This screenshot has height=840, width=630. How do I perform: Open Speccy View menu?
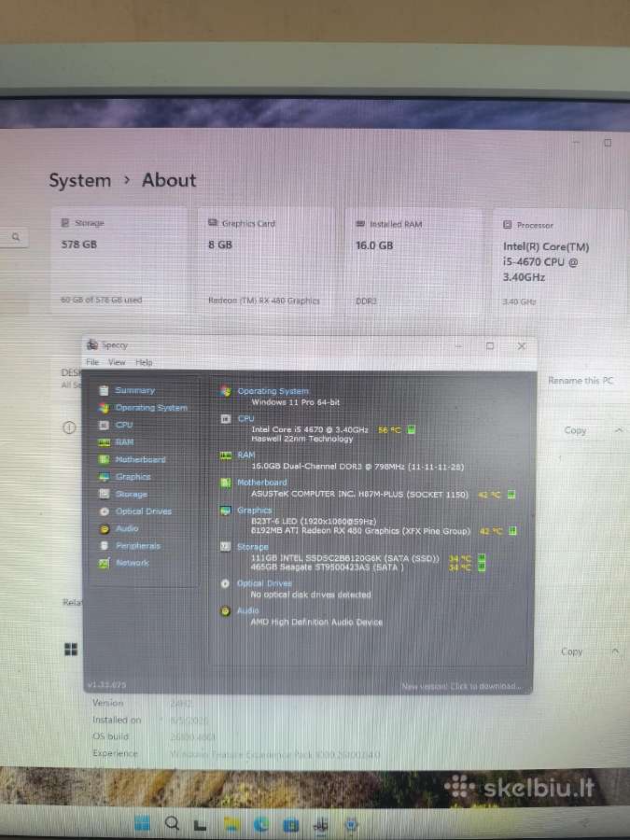[117, 362]
